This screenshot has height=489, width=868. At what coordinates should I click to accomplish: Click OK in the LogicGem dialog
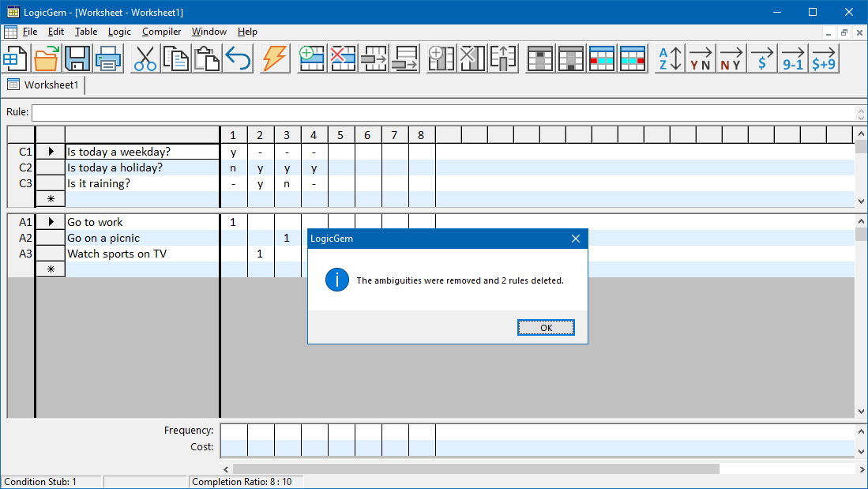[x=546, y=328]
